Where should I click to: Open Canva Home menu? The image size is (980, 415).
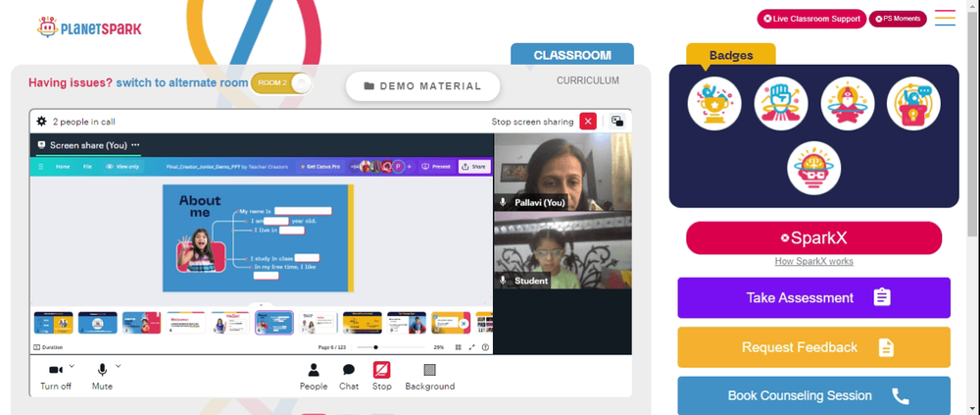point(63,167)
